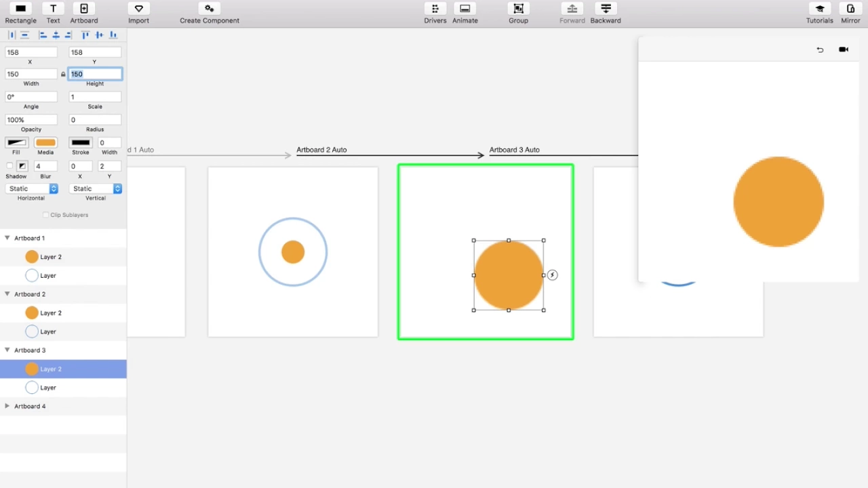Align layers to bottom edge
The width and height of the screenshot is (868, 488).
click(x=113, y=35)
